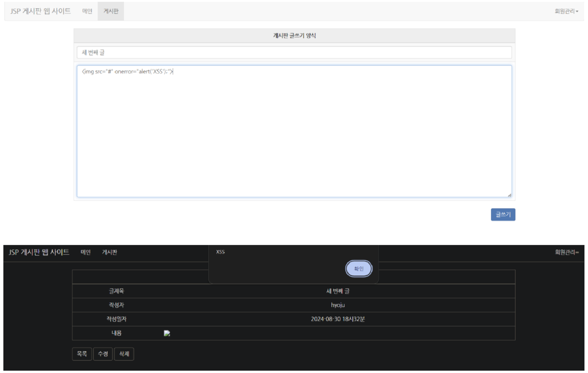Delete the post with the 삭제 button

click(124, 354)
